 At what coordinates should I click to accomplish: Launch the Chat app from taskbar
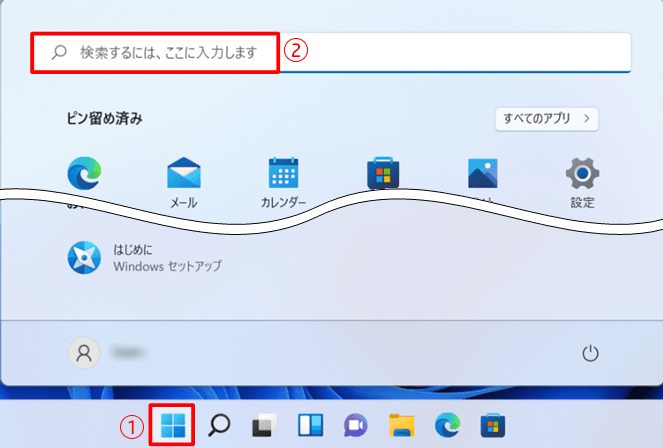click(x=354, y=425)
